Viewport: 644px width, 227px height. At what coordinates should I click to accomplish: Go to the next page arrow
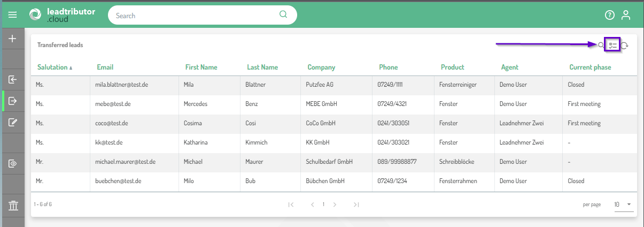tap(335, 205)
